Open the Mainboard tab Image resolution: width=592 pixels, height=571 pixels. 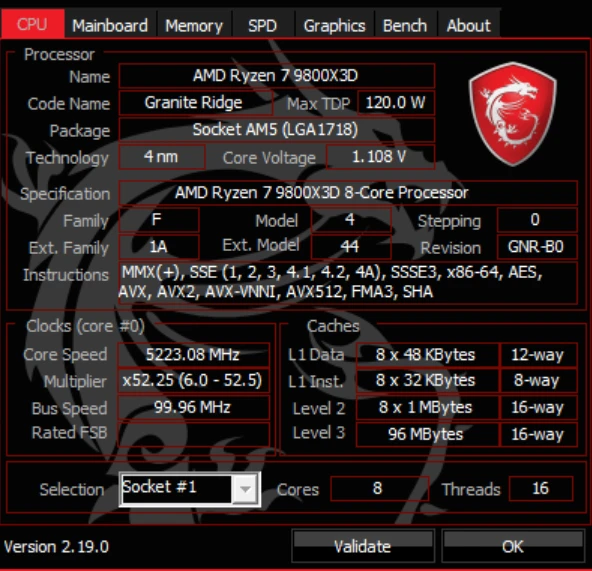tap(110, 25)
